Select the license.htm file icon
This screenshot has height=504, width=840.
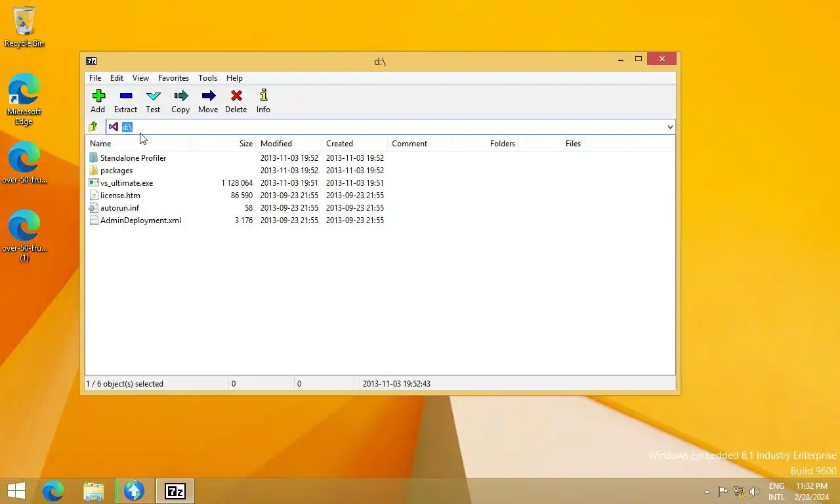pos(93,195)
